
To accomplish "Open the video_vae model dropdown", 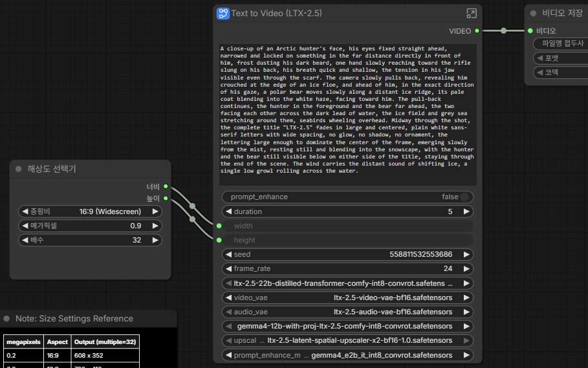I will pyautogui.click(x=347, y=298).
